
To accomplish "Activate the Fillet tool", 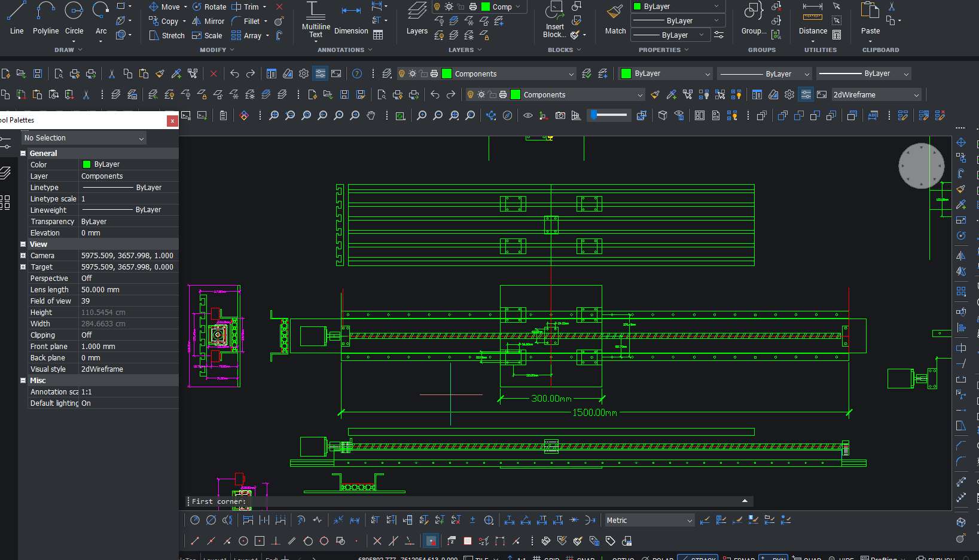I will 246,22.
